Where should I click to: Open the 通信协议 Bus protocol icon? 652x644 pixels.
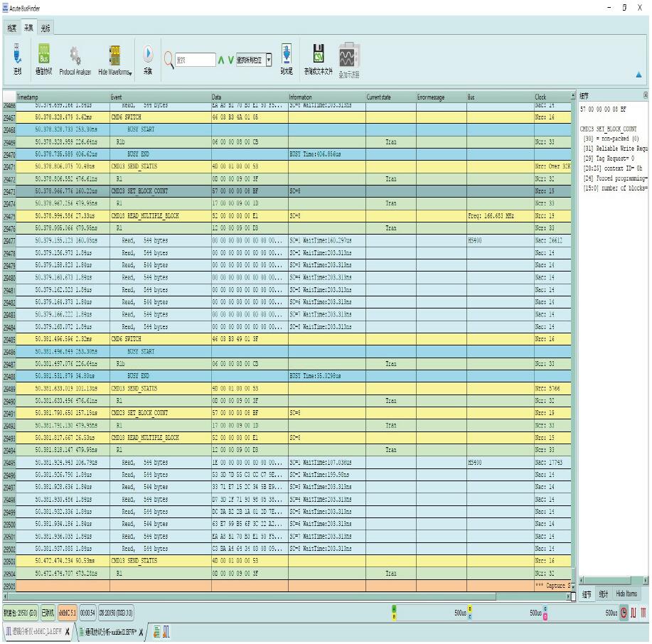coord(43,55)
